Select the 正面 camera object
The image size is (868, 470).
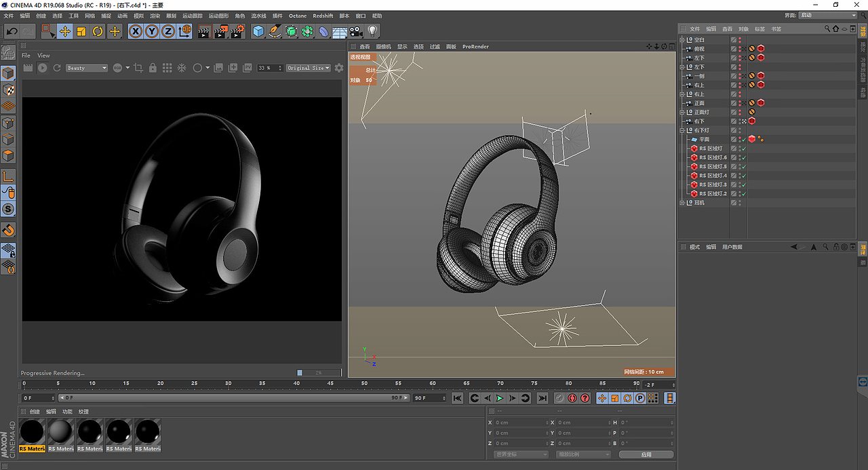[x=699, y=103]
